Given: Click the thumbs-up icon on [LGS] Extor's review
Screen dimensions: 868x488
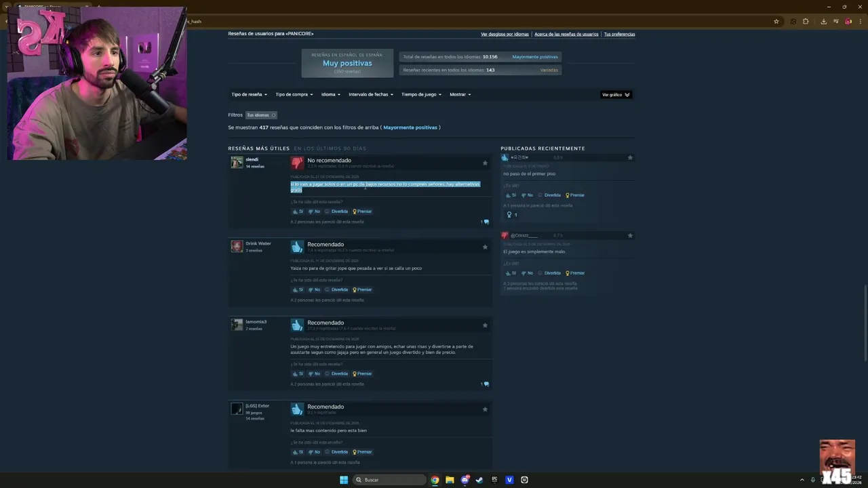Looking at the screenshot, I should (x=297, y=409).
